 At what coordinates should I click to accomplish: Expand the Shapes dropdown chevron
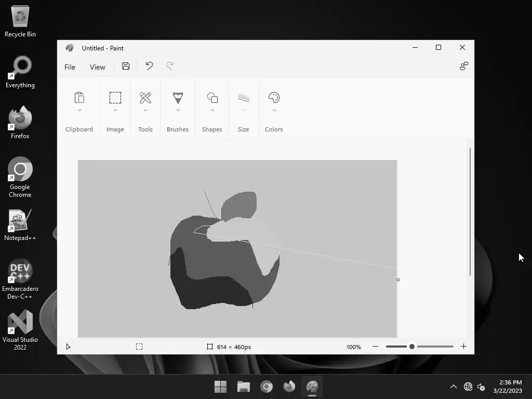(212, 110)
